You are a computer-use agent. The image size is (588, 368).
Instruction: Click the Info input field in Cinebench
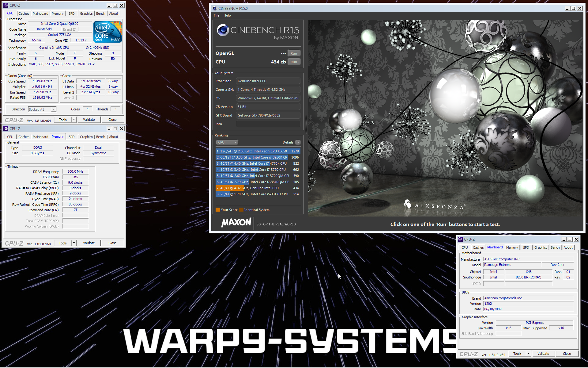[268, 124]
